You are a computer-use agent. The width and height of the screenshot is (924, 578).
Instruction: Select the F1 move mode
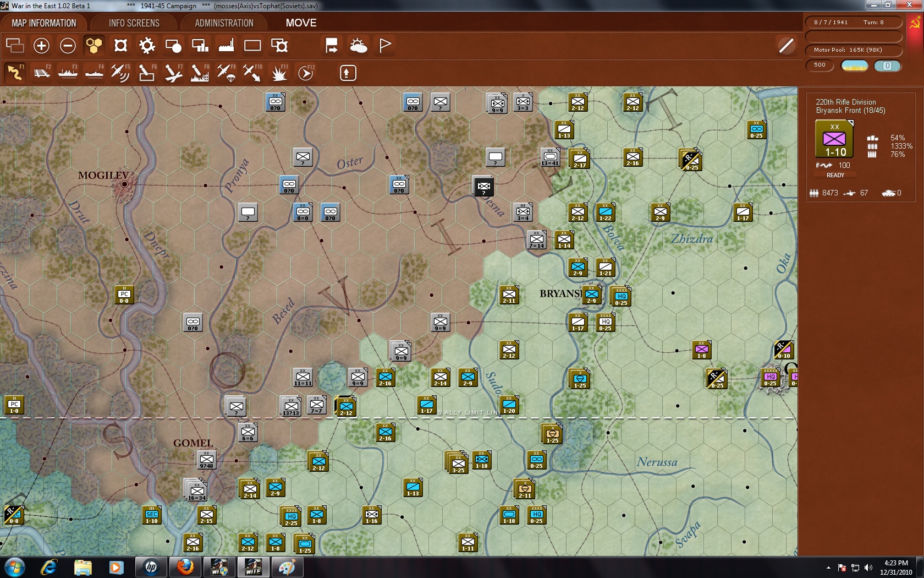pos(15,72)
